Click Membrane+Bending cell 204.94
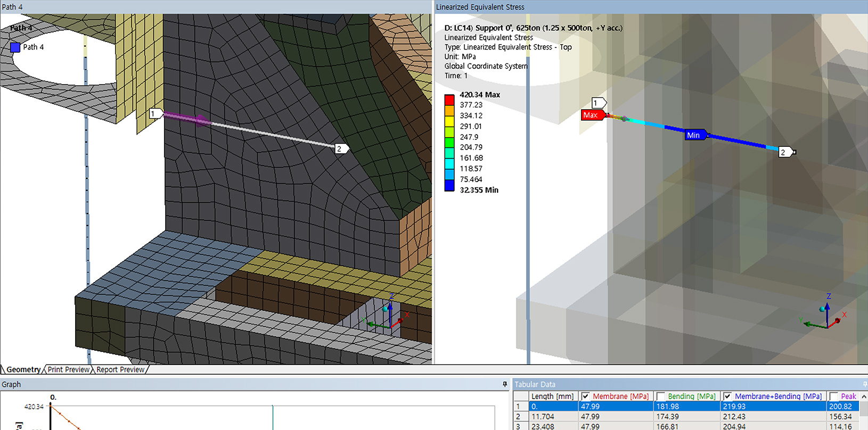 (773, 427)
